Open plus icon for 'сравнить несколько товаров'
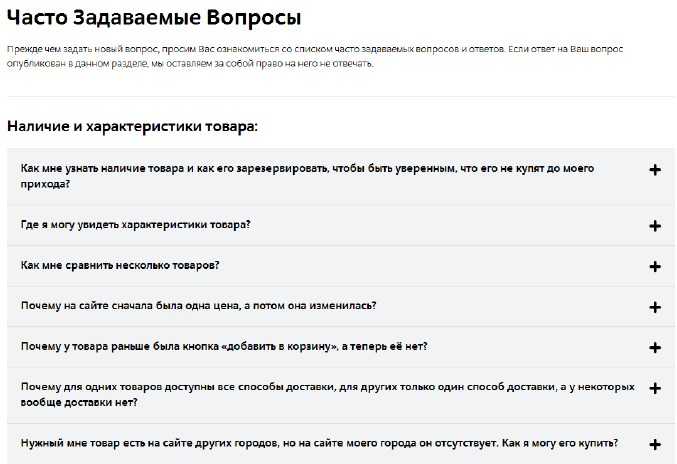 pyautogui.click(x=655, y=266)
